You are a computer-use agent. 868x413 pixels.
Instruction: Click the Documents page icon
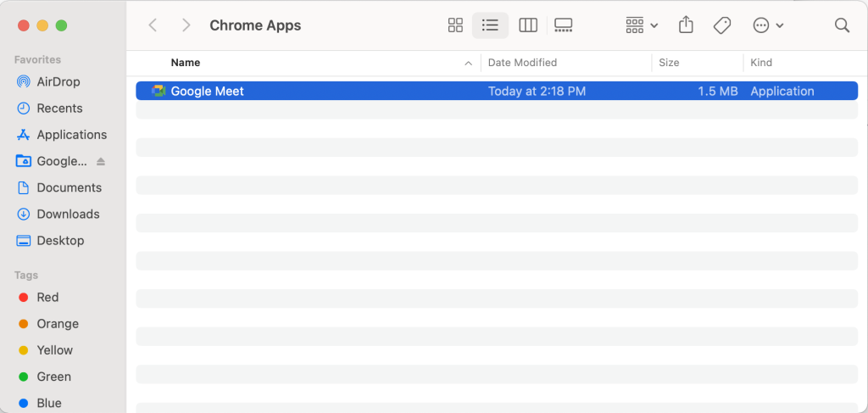point(23,187)
